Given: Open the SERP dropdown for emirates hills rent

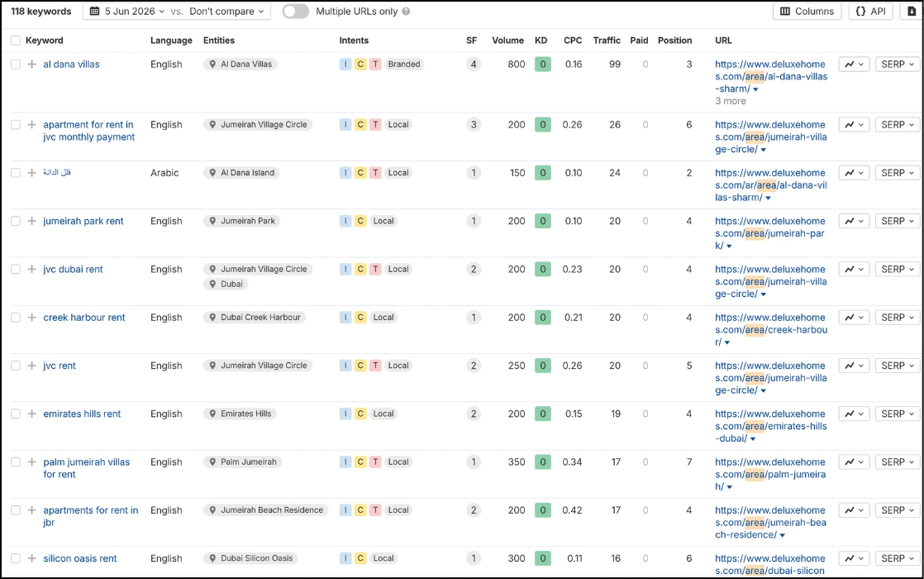Looking at the screenshot, I should point(898,414).
